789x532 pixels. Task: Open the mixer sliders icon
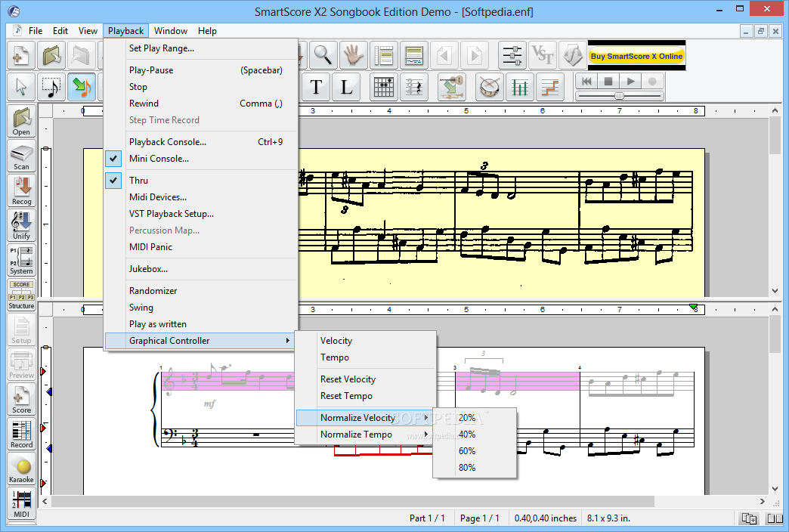[512, 55]
